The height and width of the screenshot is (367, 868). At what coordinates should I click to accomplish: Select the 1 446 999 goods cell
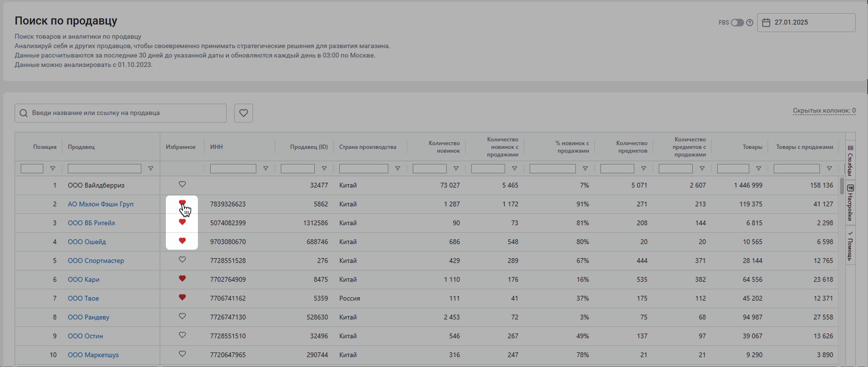748,185
